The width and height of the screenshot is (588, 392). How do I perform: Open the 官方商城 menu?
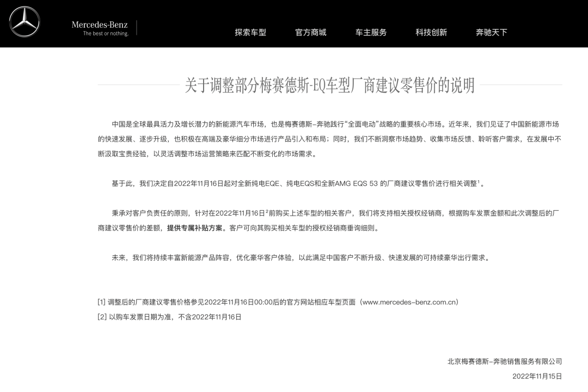pos(310,32)
